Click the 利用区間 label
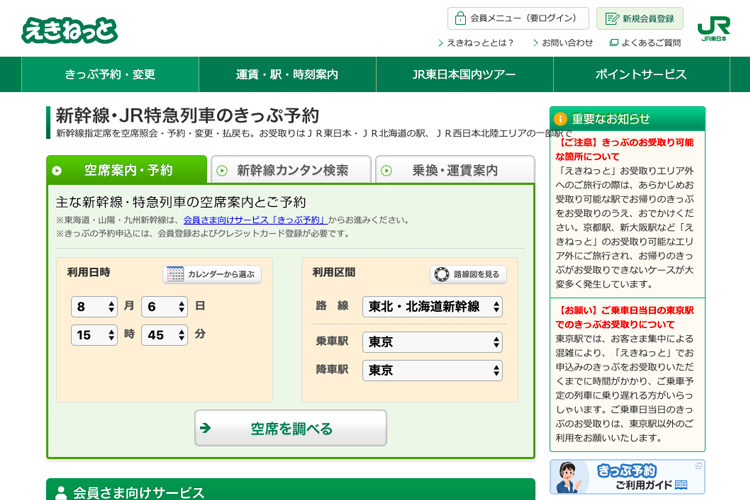Viewport: 750px width, 500px height. pos(333,272)
